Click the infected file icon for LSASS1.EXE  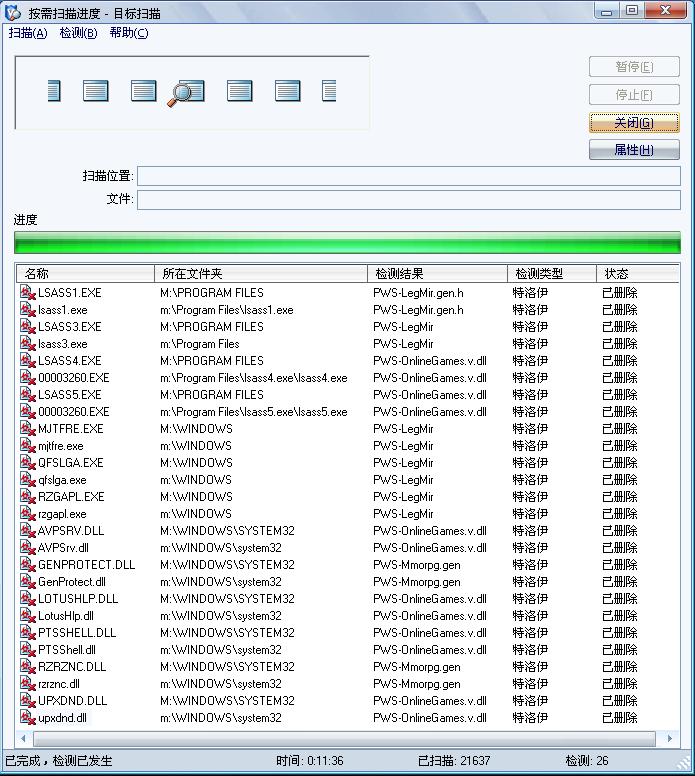click(27, 292)
